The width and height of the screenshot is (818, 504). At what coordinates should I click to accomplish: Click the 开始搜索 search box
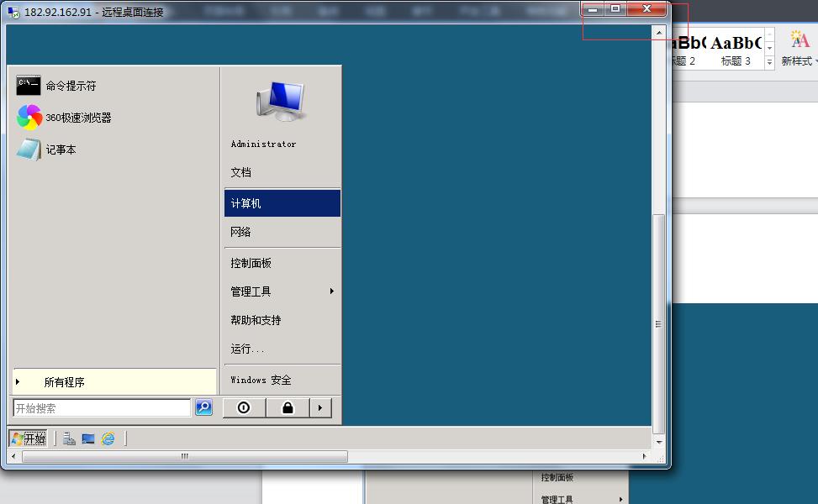point(102,408)
